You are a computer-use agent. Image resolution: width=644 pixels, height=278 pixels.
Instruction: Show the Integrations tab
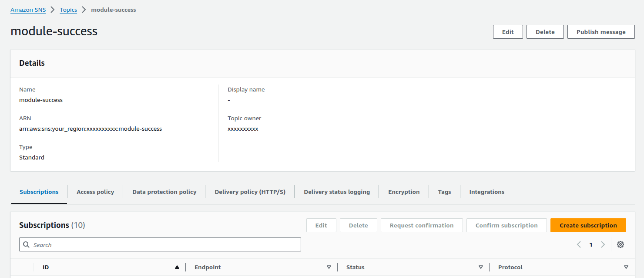[x=486, y=192]
